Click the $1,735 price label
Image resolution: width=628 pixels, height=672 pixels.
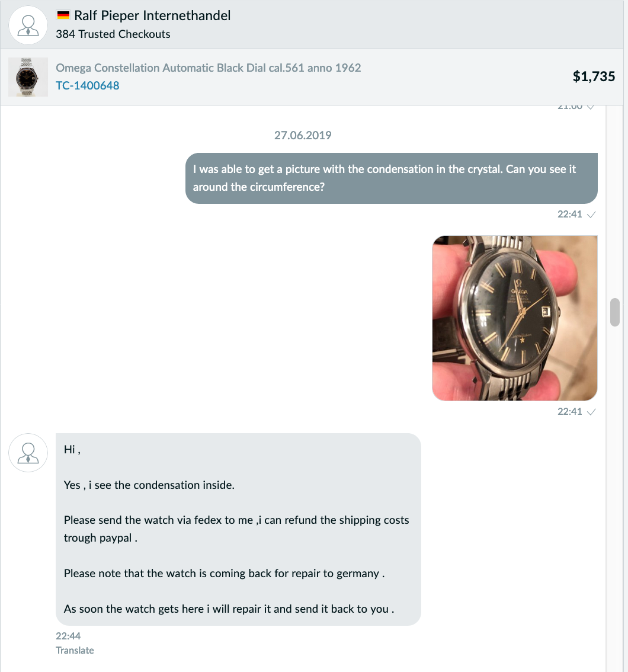click(594, 76)
